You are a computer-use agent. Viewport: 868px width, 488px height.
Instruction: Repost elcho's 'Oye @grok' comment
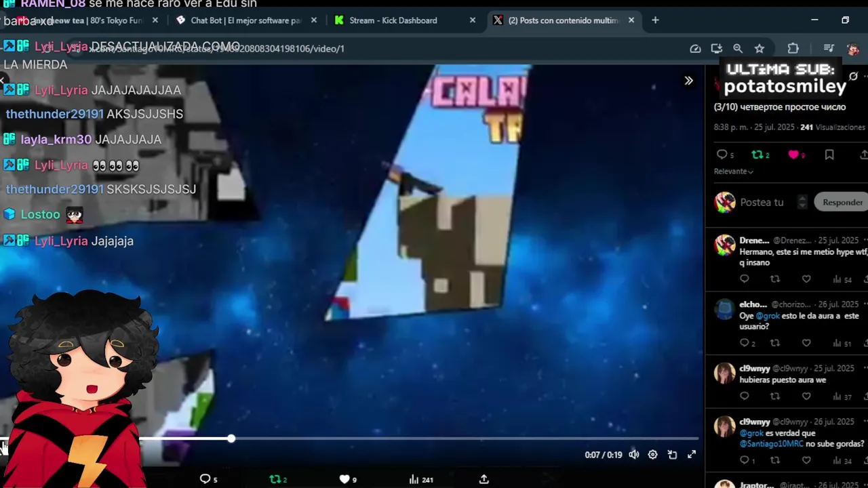click(x=775, y=343)
